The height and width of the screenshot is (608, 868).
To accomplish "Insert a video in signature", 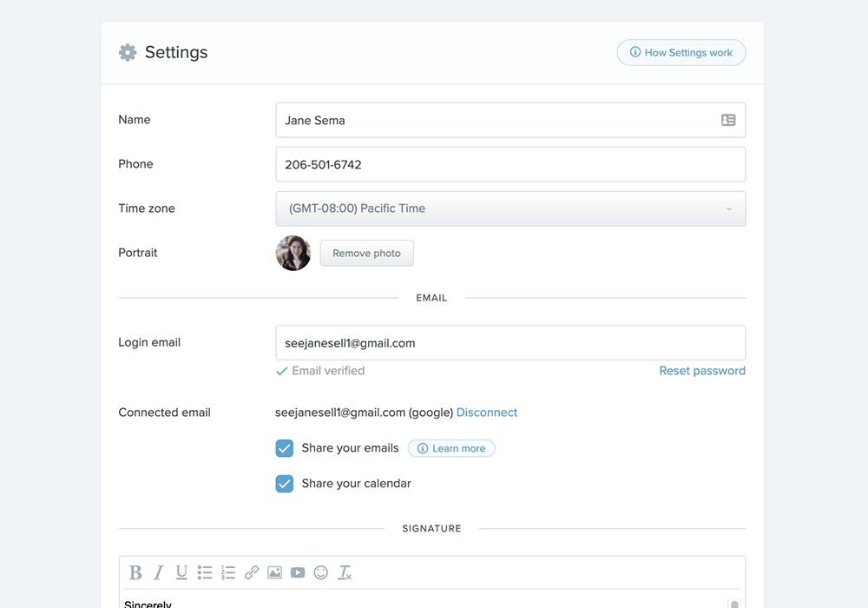I will [x=298, y=572].
